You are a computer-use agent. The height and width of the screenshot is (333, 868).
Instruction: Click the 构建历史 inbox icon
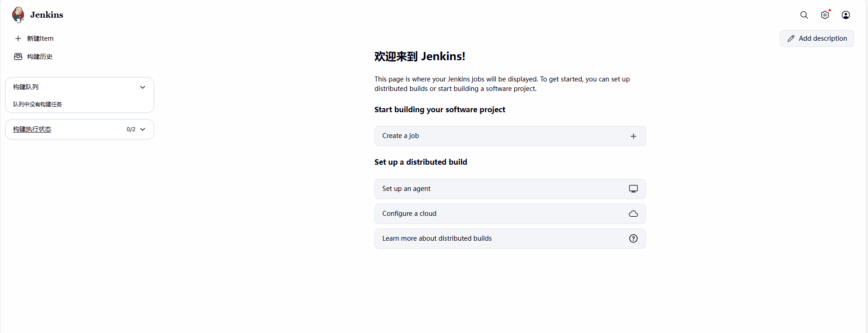[x=18, y=57]
